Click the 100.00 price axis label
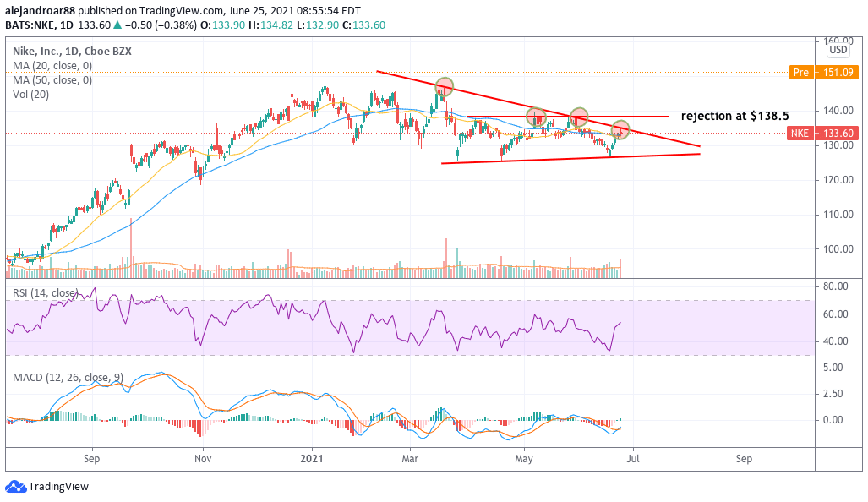Image resolution: width=868 pixels, height=502 pixels. (x=838, y=249)
